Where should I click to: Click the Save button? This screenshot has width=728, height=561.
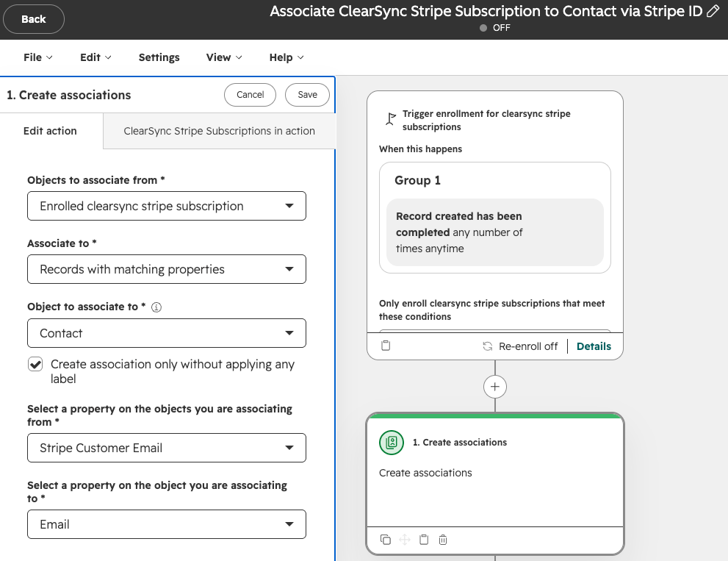click(x=307, y=95)
